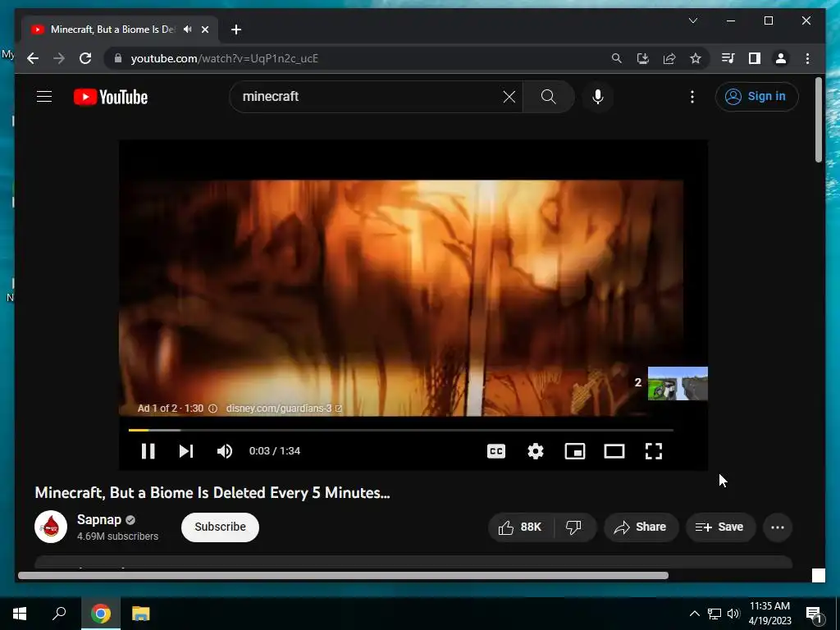
Task: Open the YouTube guide hamburger menu
Action: [44, 97]
